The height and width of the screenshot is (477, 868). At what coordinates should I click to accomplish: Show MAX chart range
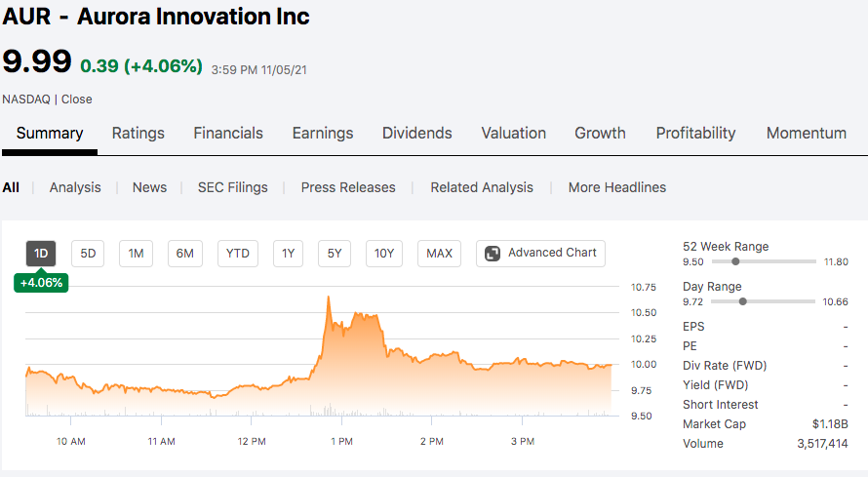pyautogui.click(x=439, y=254)
